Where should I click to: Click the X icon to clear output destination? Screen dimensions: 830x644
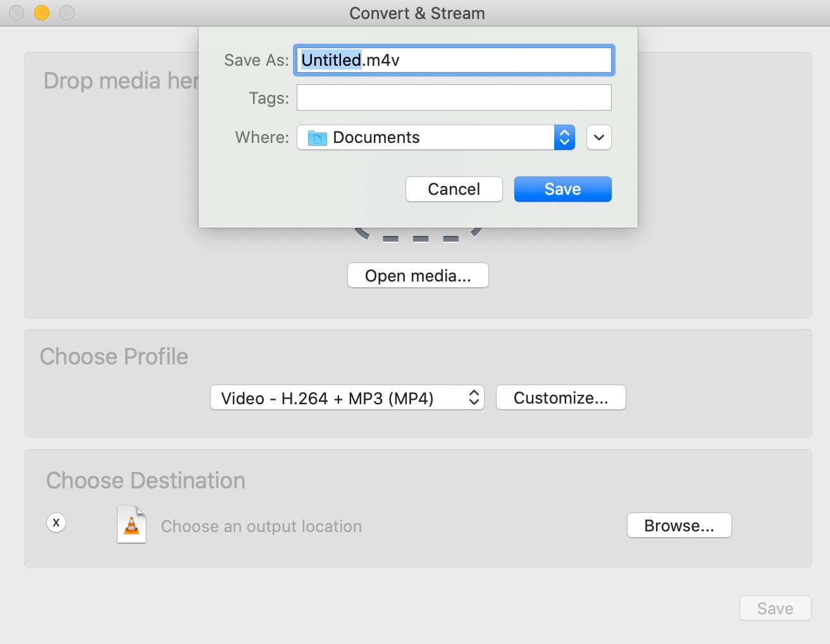(56, 523)
